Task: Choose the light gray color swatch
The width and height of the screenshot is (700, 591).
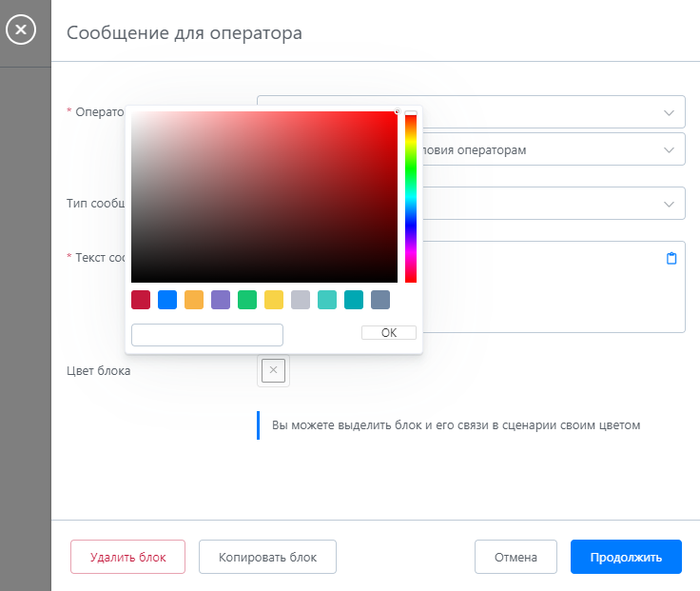Action: [301, 300]
